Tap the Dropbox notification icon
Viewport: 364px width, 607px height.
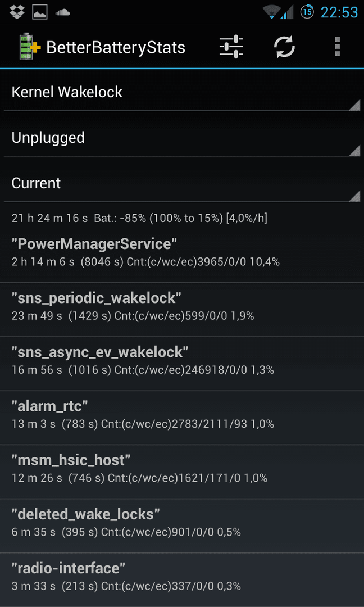17,12
